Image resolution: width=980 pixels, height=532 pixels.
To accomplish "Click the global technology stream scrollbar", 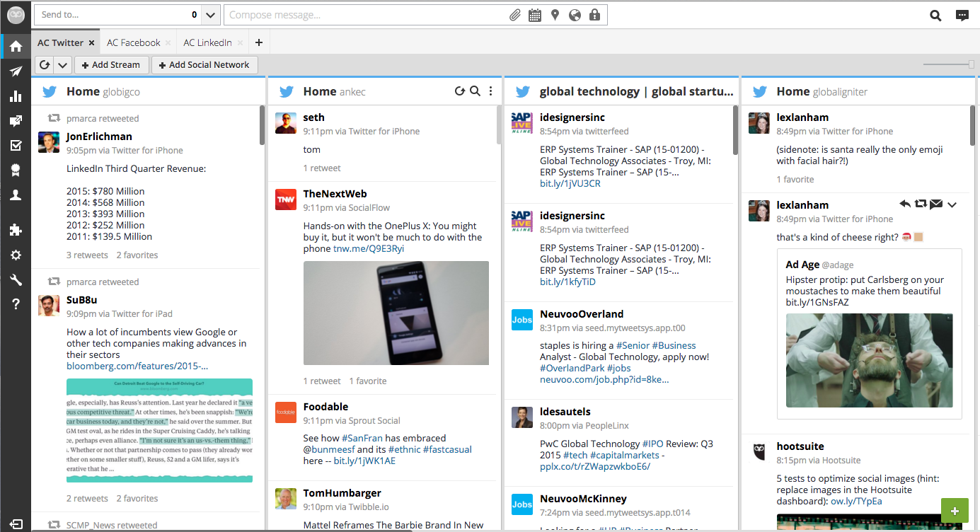I will [x=735, y=130].
